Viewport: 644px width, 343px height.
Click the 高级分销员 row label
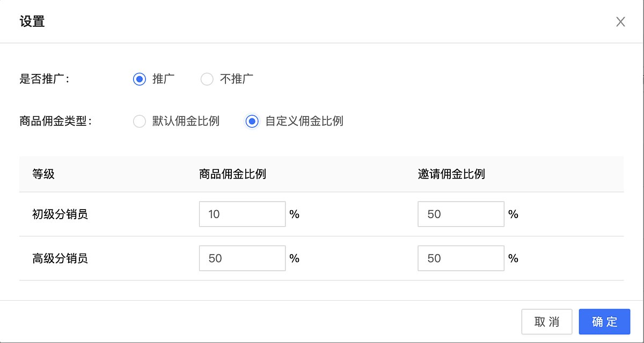pyautogui.click(x=60, y=259)
